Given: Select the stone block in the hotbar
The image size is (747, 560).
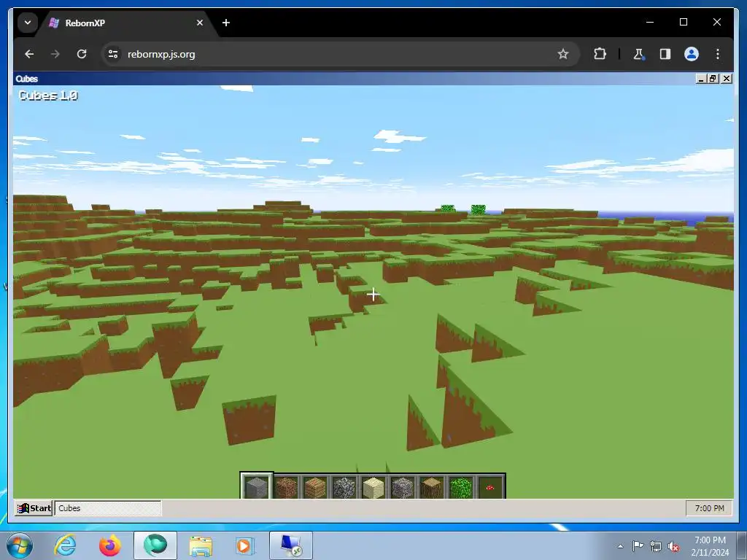Looking at the screenshot, I should coord(257,486).
